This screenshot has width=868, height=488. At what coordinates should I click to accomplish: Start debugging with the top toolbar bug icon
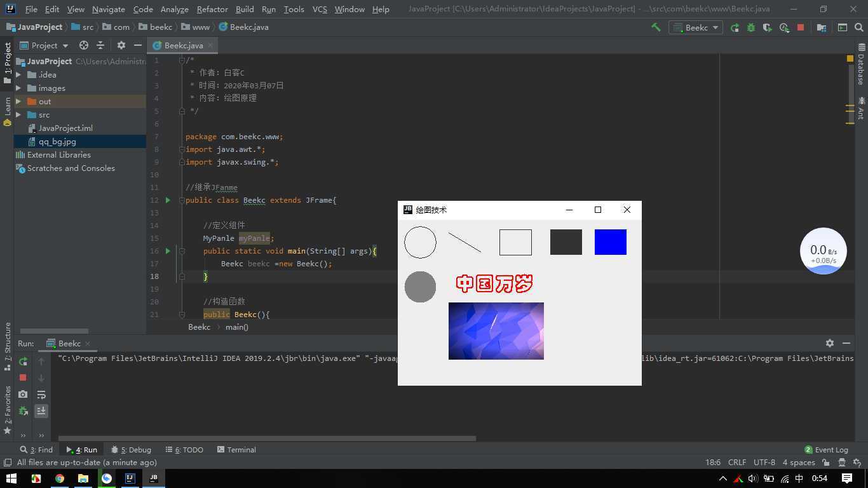pyautogui.click(x=751, y=27)
